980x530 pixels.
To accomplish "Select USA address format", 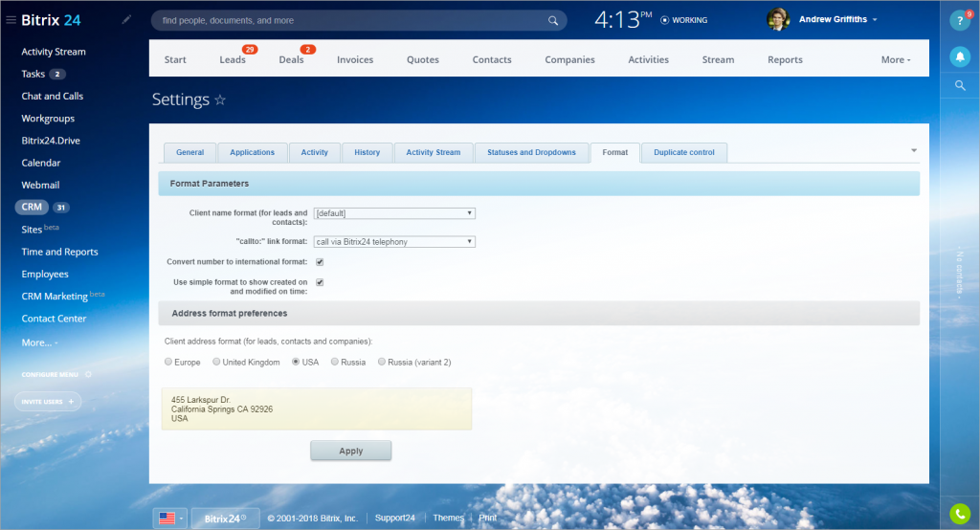I will [296, 362].
